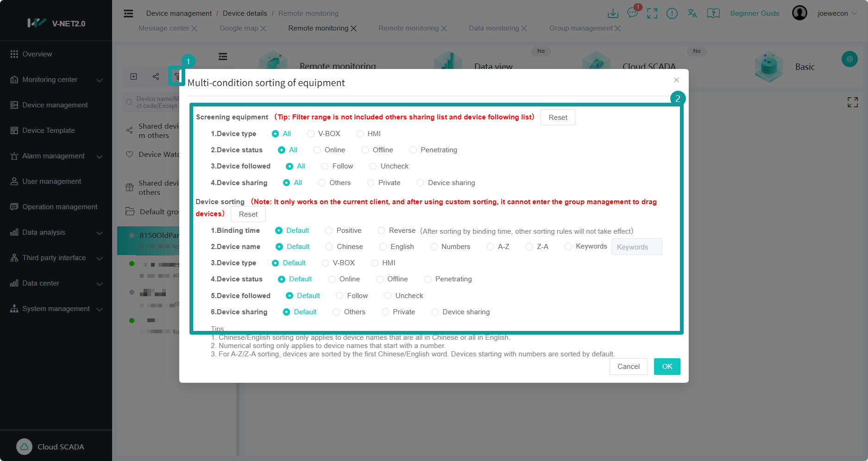Close the sorting dialog with X
This screenshot has height=461, width=868.
[677, 80]
